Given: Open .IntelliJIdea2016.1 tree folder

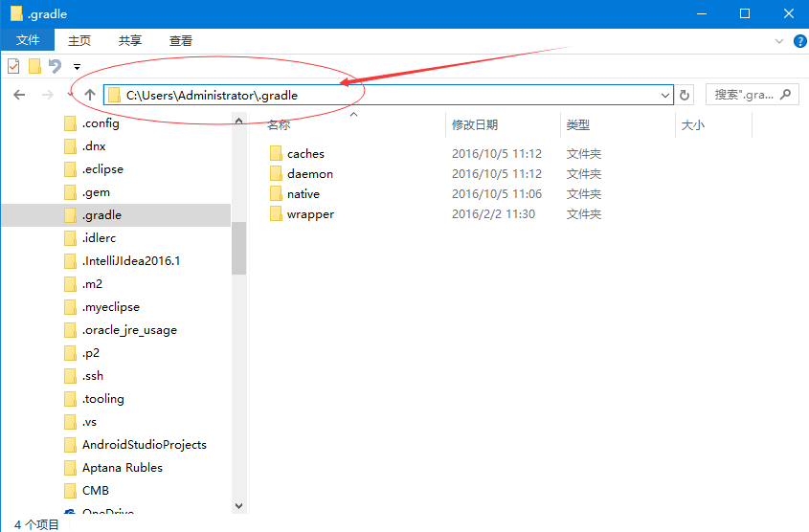Looking at the screenshot, I should coord(131,261).
